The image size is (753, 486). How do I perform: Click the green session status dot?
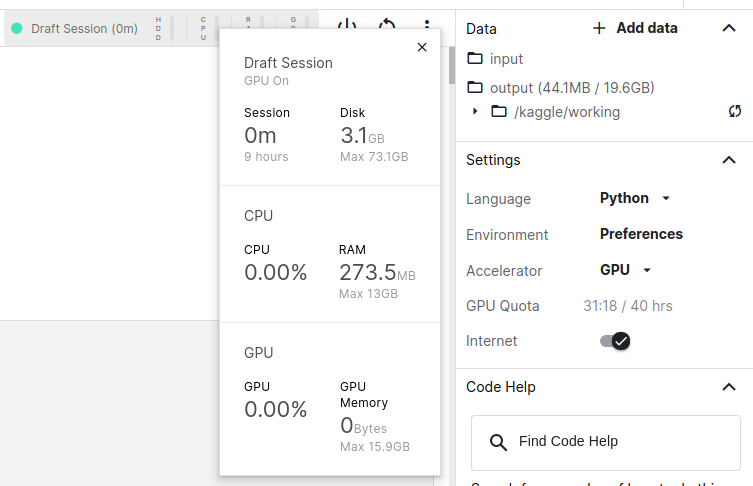point(17,28)
